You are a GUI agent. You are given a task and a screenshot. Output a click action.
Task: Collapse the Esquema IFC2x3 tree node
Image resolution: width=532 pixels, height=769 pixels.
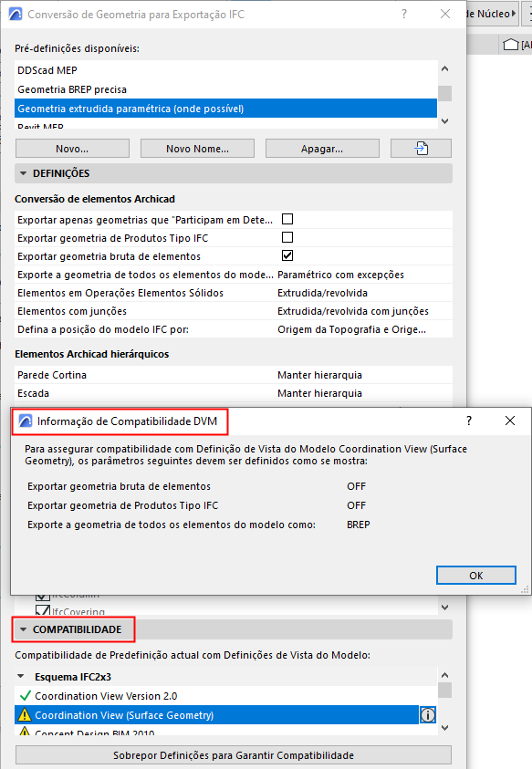(x=21, y=676)
